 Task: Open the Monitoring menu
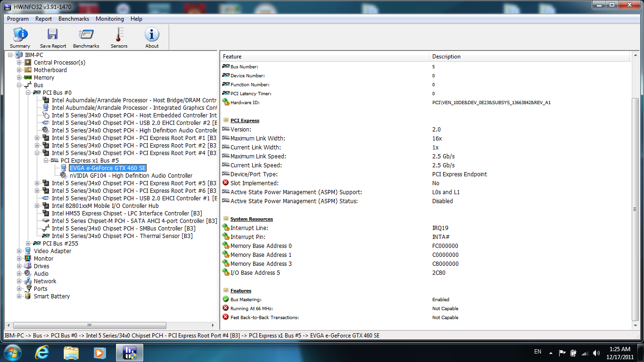point(110,19)
